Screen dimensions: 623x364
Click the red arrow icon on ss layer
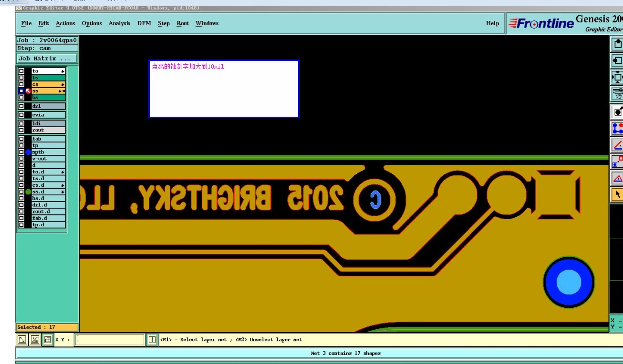point(28,91)
